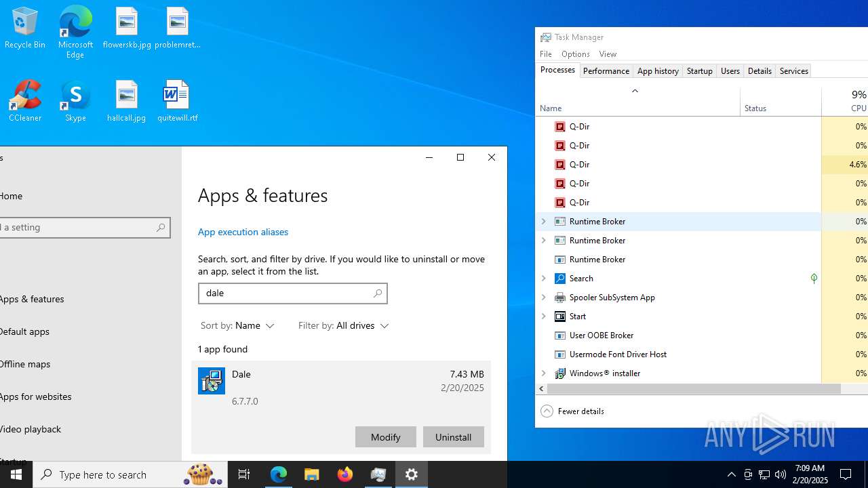Open Task View from the taskbar

(244, 474)
